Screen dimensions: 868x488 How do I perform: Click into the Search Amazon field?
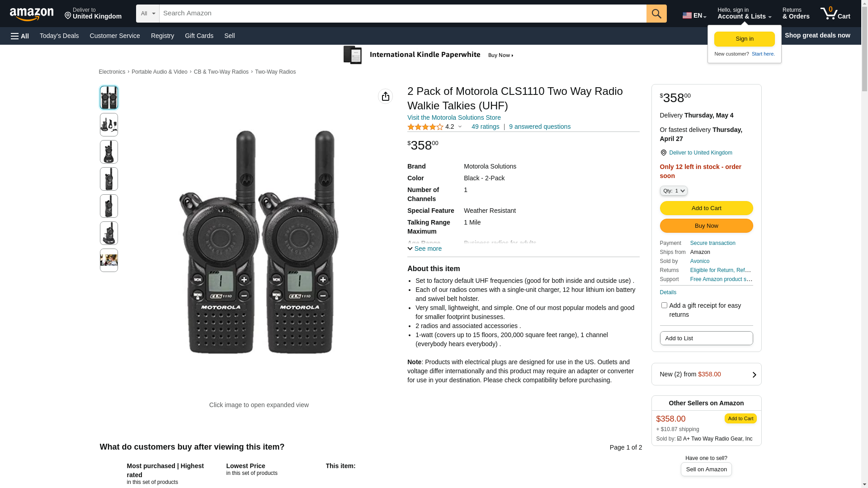pos(402,14)
